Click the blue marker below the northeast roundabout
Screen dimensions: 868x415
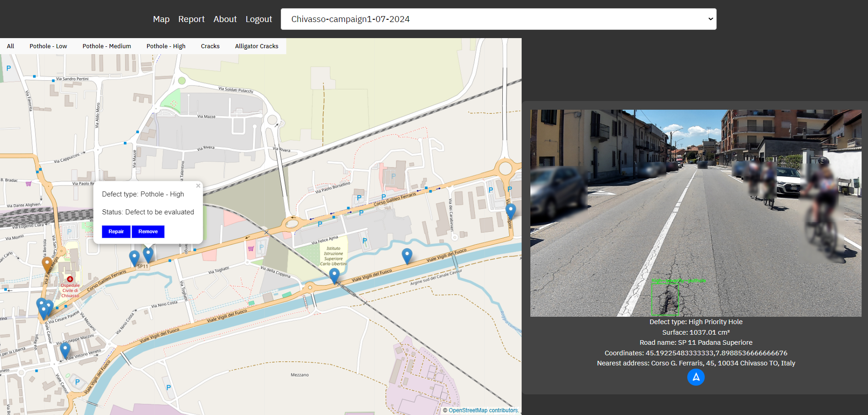pyautogui.click(x=511, y=211)
